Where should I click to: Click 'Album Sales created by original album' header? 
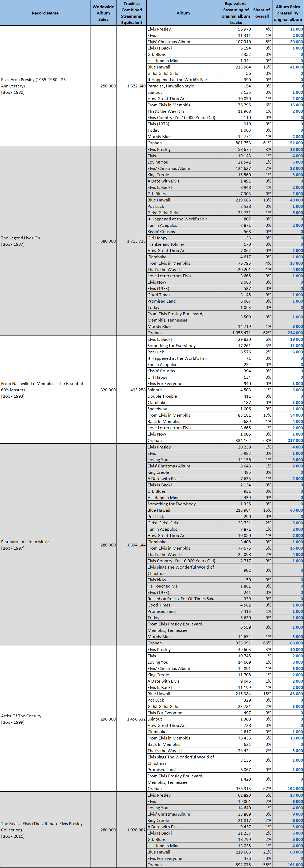tap(288, 13)
